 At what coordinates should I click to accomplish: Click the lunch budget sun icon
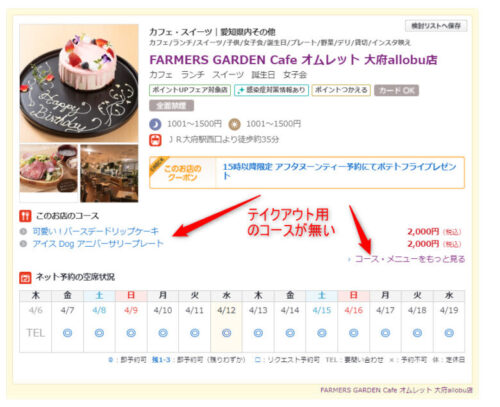coord(234,124)
